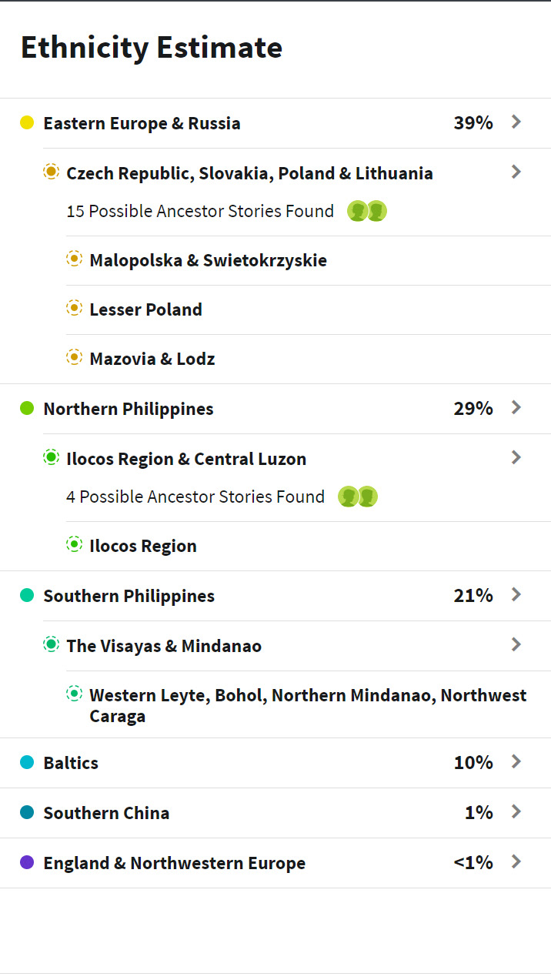Click ancestor avatars beside 4 Possible Ancestor Stories
Screen dimensions: 551x980
tap(357, 497)
